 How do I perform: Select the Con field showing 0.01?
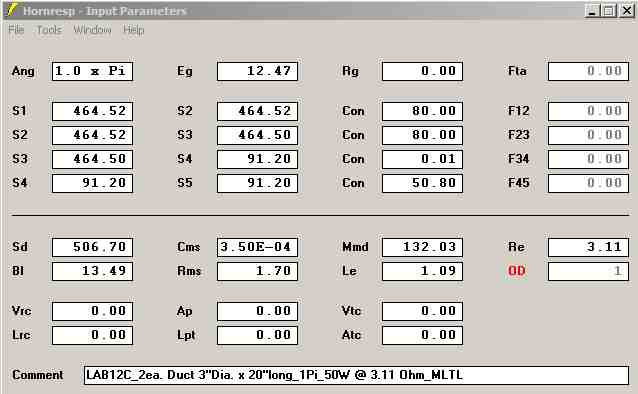click(x=422, y=159)
